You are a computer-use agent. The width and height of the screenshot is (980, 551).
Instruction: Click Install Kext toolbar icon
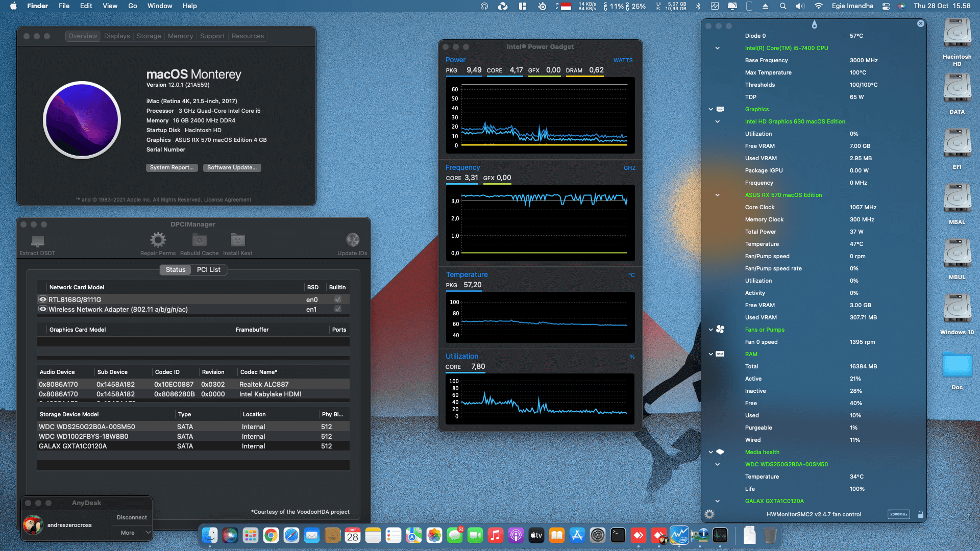(237, 240)
